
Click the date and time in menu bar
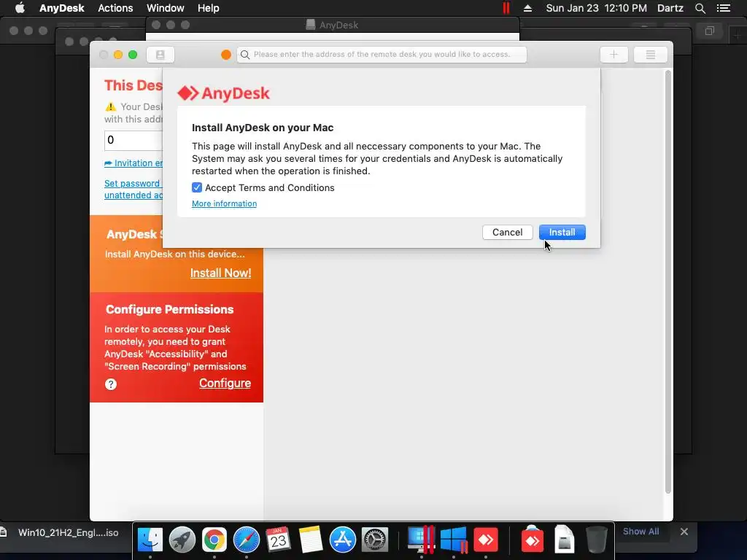click(597, 8)
